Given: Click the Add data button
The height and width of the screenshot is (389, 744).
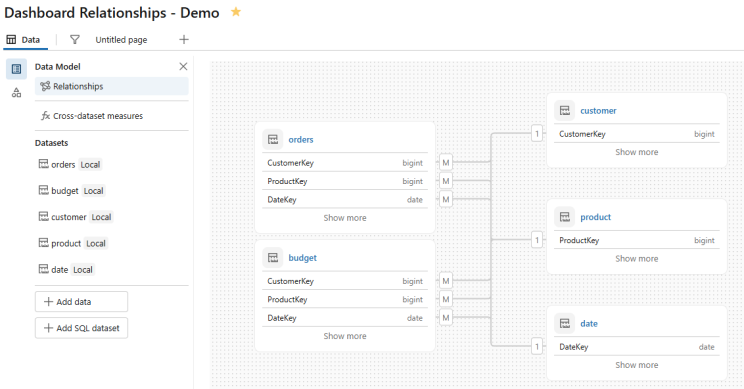Looking at the screenshot, I should pos(81,302).
